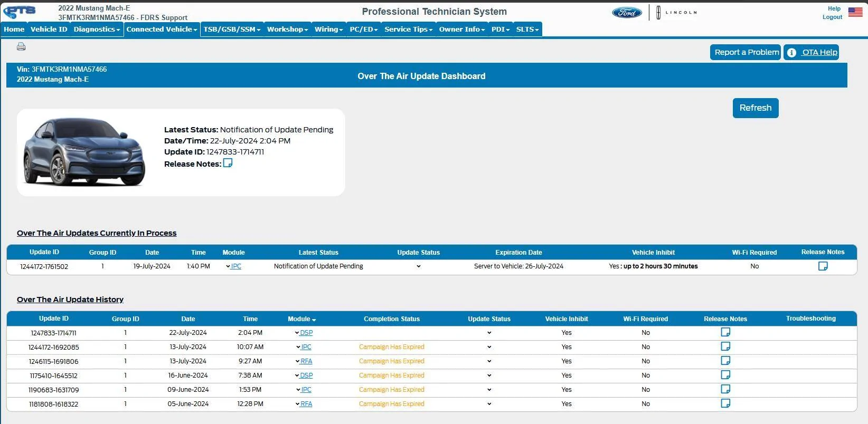The width and height of the screenshot is (868, 424).
Task: Open release notes for update 1181808-1618322
Action: (x=725, y=403)
